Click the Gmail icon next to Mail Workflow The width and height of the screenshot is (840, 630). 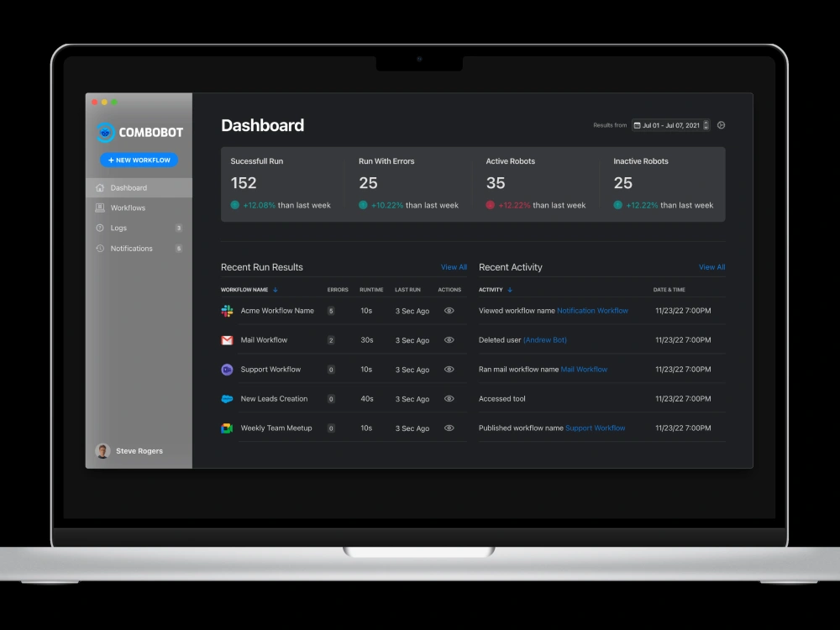tap(227, 340)
